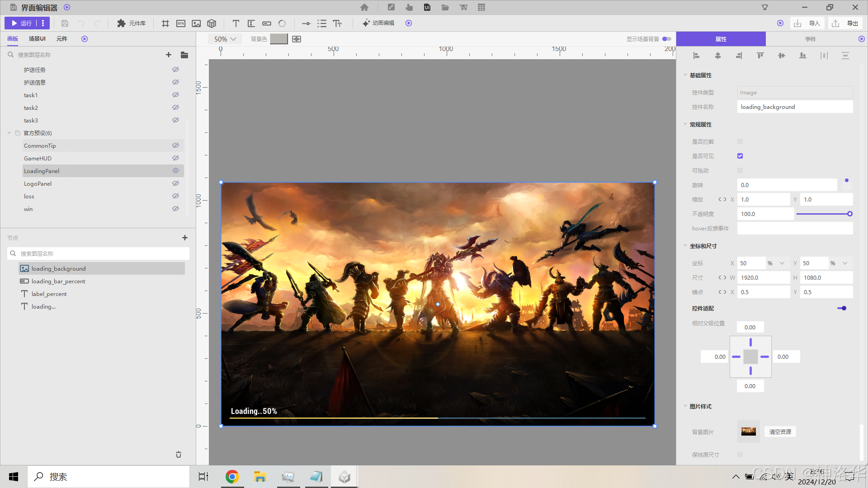868x488 pixels.
Task: Insert a BTN button widget
Action: (x=181, y=23)
